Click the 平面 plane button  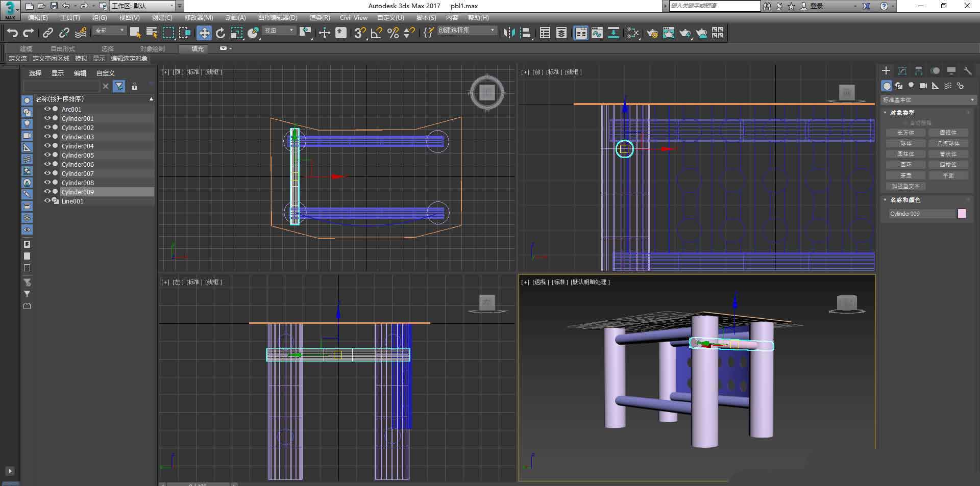(948, 175)
